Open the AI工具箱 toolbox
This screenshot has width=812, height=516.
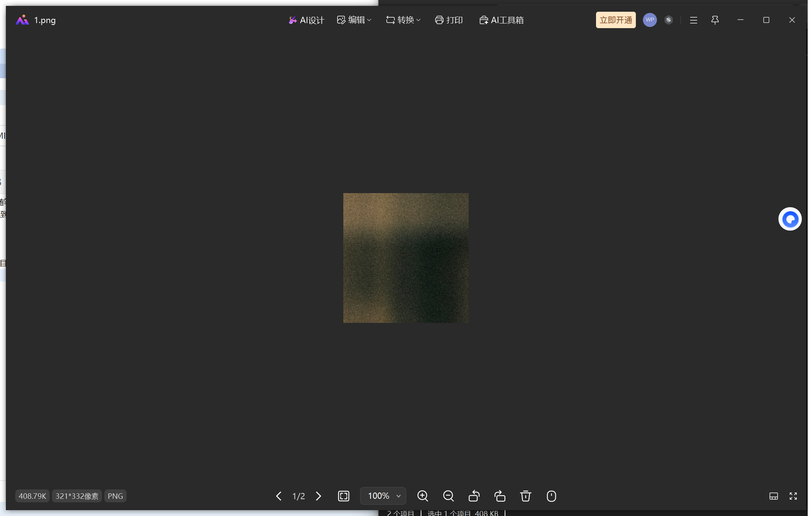click(x=501, y=20)
